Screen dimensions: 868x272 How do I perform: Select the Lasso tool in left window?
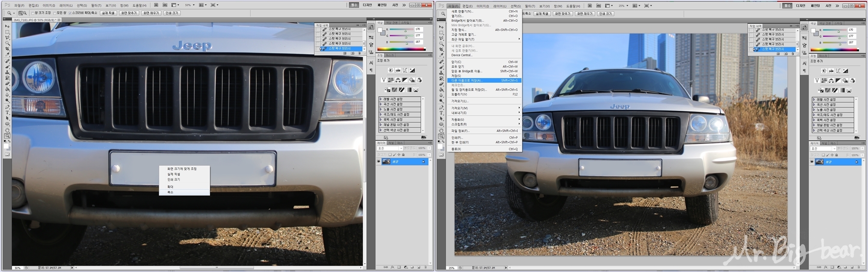(x=7, y=38)
